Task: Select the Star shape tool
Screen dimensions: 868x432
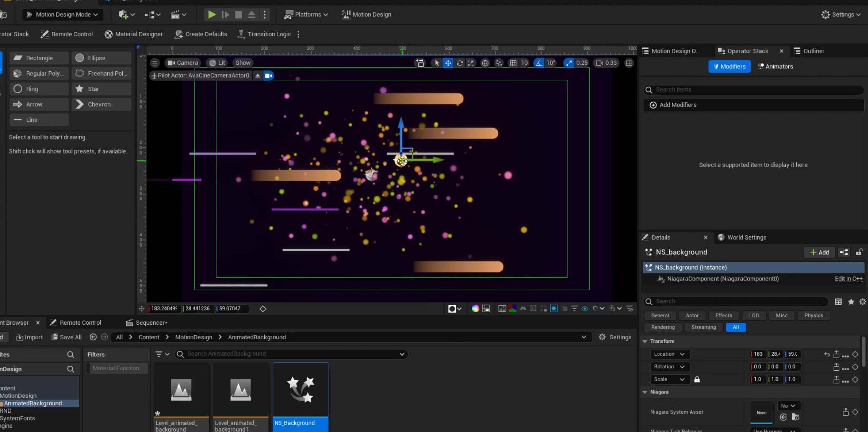Action: (101, 89)
